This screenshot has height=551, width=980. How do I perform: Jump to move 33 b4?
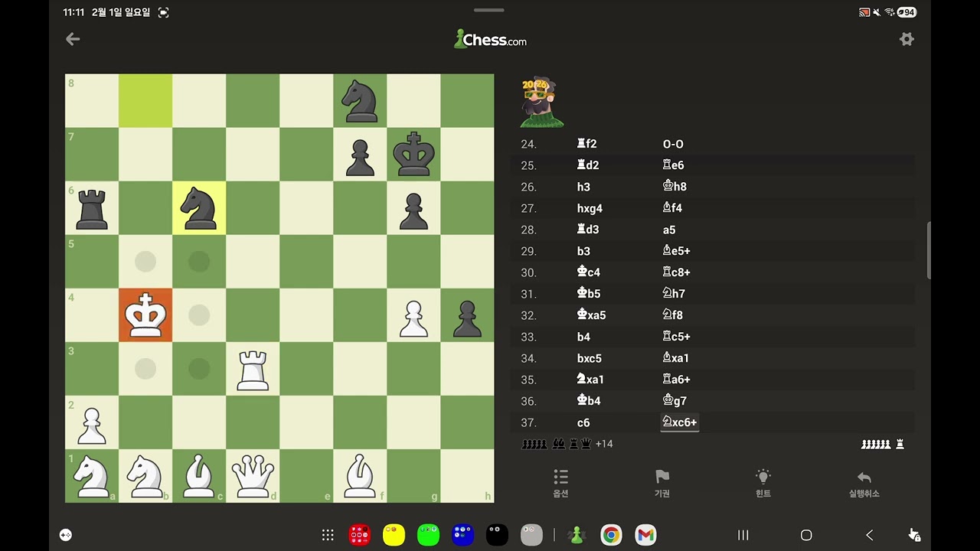click(x=583, y=337)
